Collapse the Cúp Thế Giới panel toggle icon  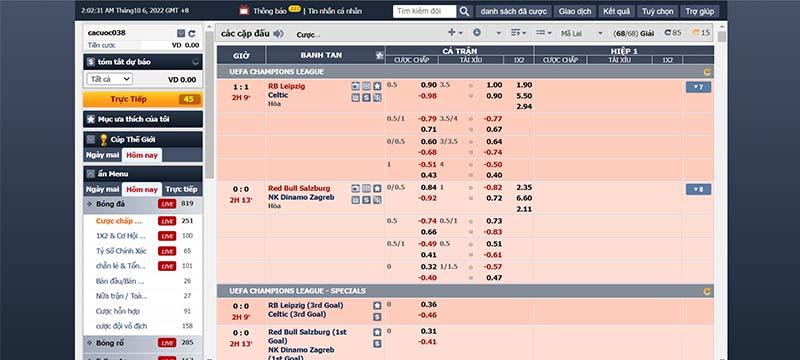(x=91, y=139)
